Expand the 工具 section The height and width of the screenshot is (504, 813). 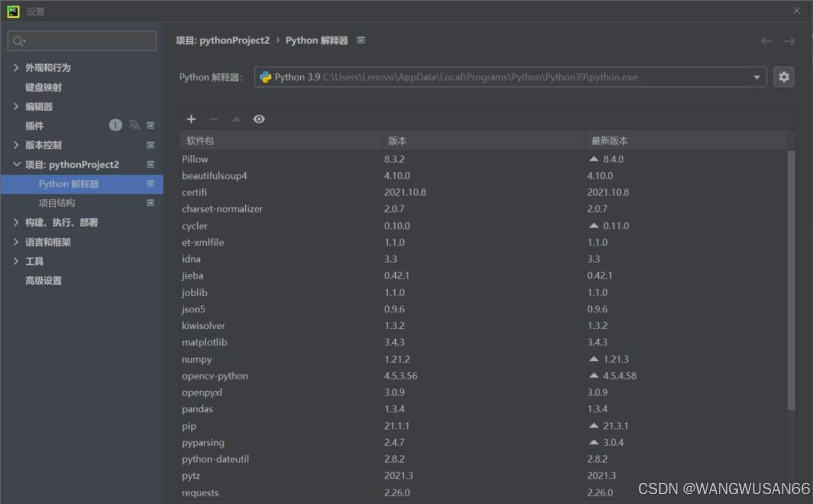point(16,261)
